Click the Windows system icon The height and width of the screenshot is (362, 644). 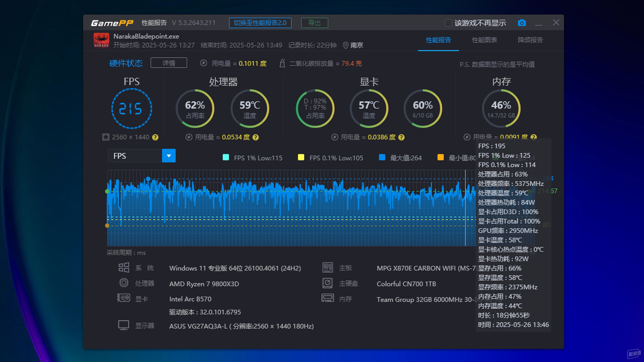124,268
